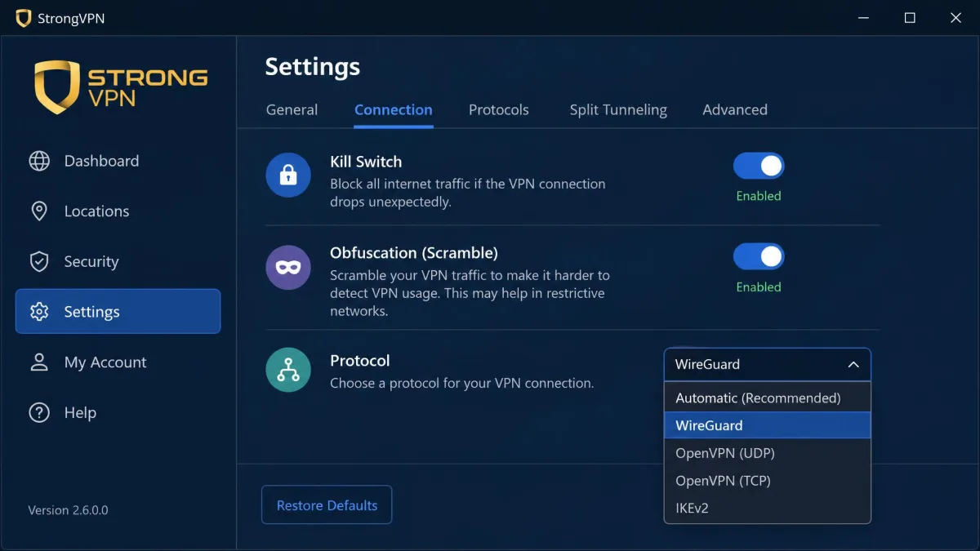The height and width of the screenshot is (551, 980).
Task: Click the 'Scramble your VPN traffic' description
Action: (x=470, y=293)
